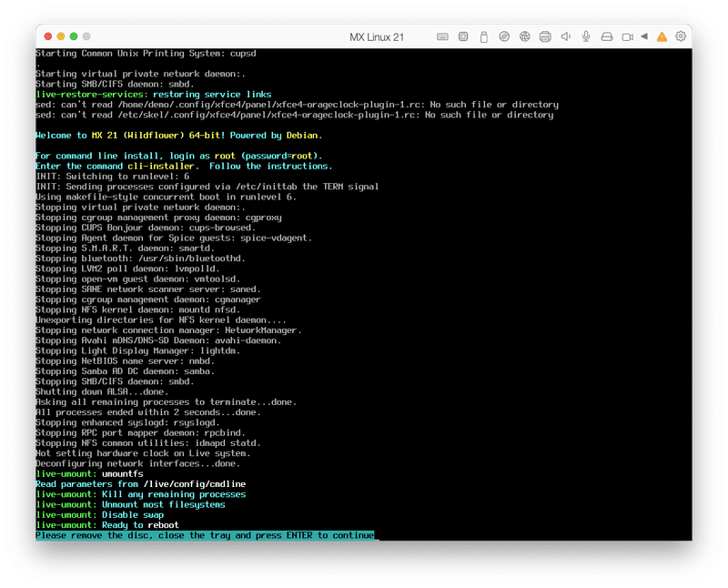This screenshot has width=728, height=588.
Task: Click the gray Coherence mode button
Action: click(x=86, y=36)
